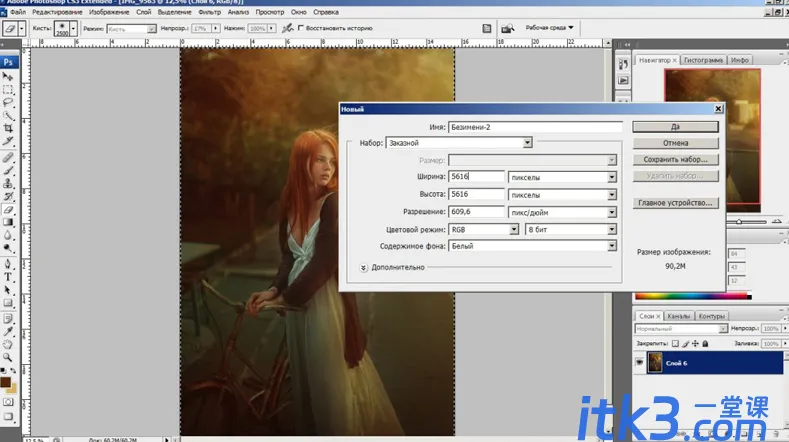Toggle lock transparent pixels for layer

tap(675, 344)
